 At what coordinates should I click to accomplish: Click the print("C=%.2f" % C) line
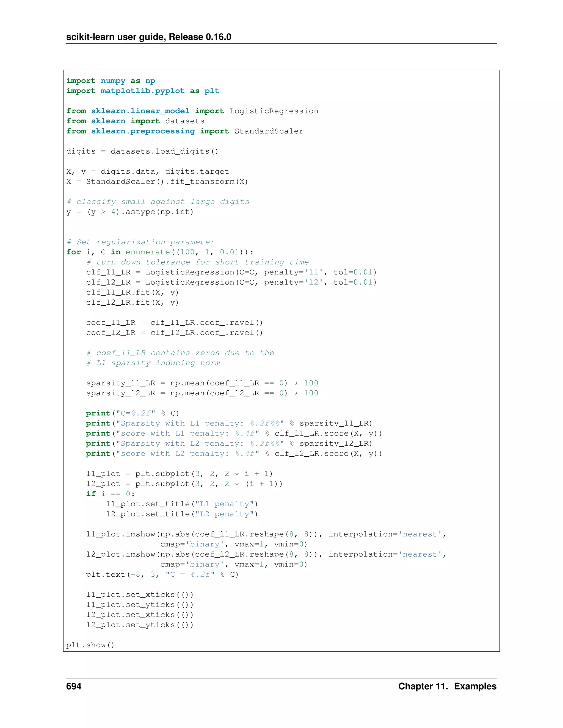pyautogui.click(x=133, y=413)
